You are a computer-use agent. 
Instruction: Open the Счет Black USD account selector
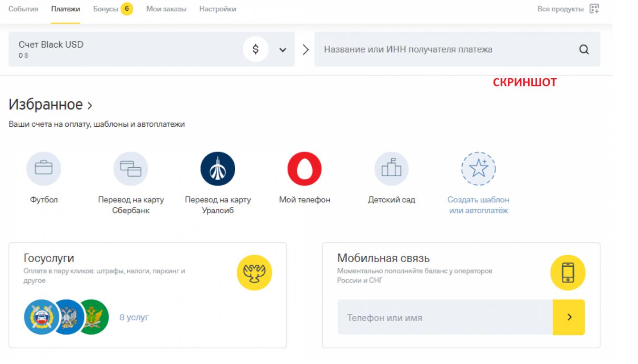[x=152, y=49]
